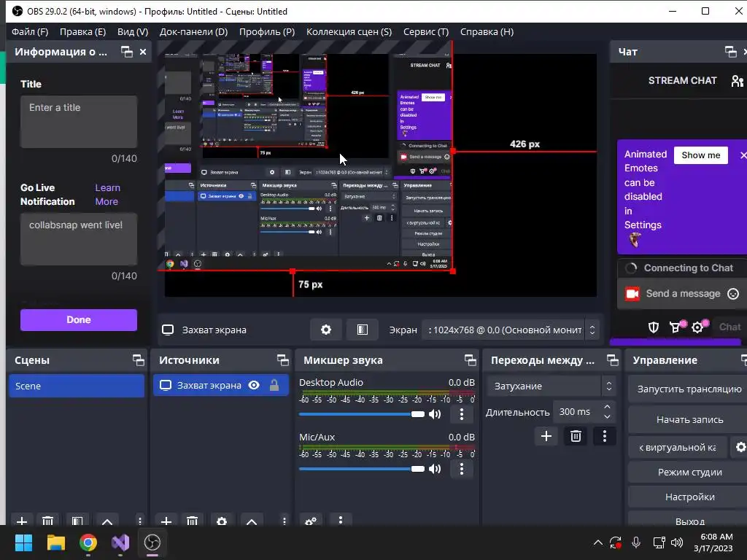Toggle lock on Захват экрана source

274,385
